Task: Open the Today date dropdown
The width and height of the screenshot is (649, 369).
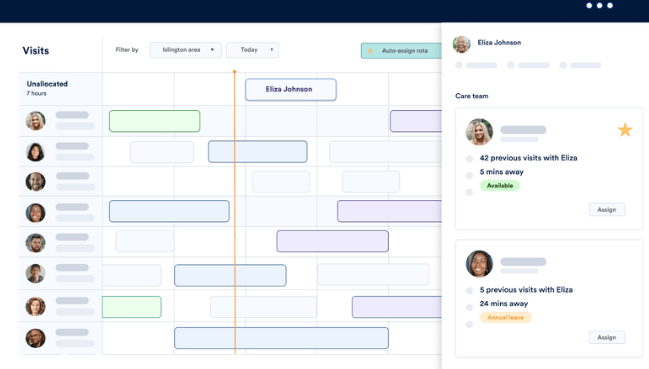Action: [x=252, y=50]
